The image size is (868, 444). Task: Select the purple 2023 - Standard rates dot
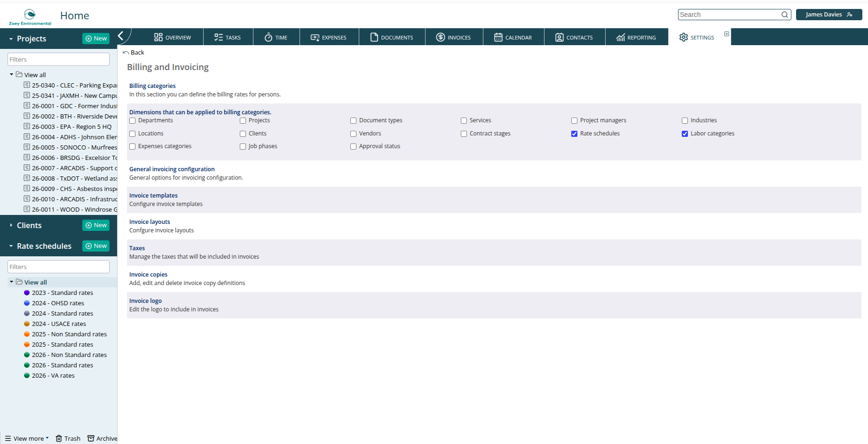(x=27, y=293)
